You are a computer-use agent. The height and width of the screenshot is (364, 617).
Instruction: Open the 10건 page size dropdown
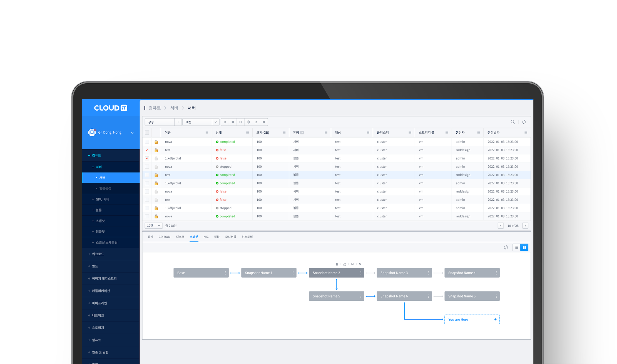[153, 226]
